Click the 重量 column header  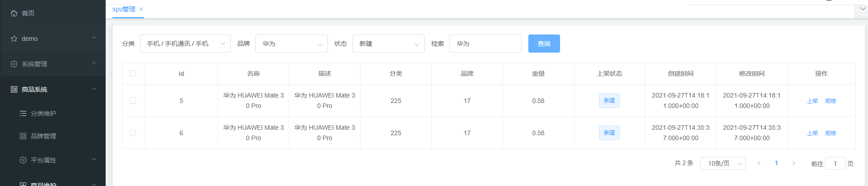click(538, 73)
